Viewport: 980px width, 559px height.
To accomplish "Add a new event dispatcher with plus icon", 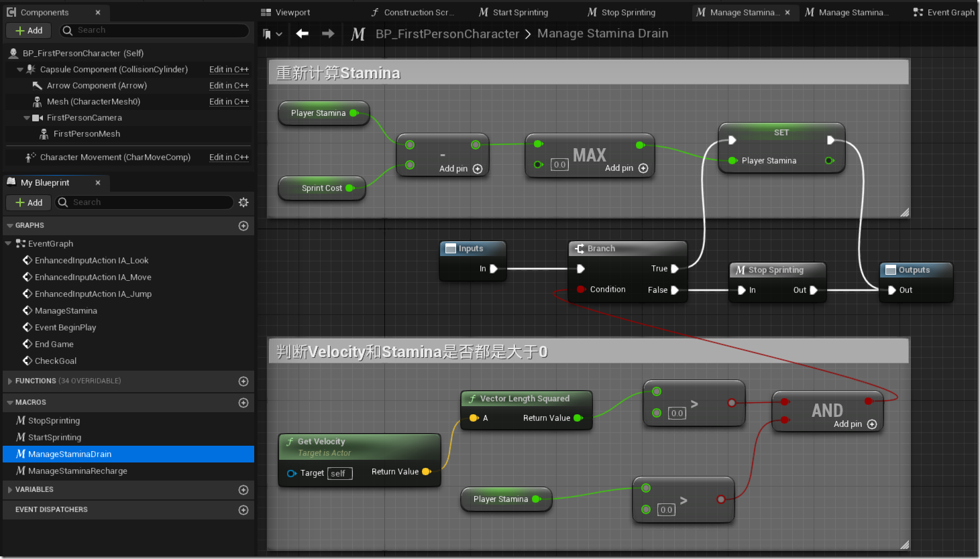I will (243, 510).
